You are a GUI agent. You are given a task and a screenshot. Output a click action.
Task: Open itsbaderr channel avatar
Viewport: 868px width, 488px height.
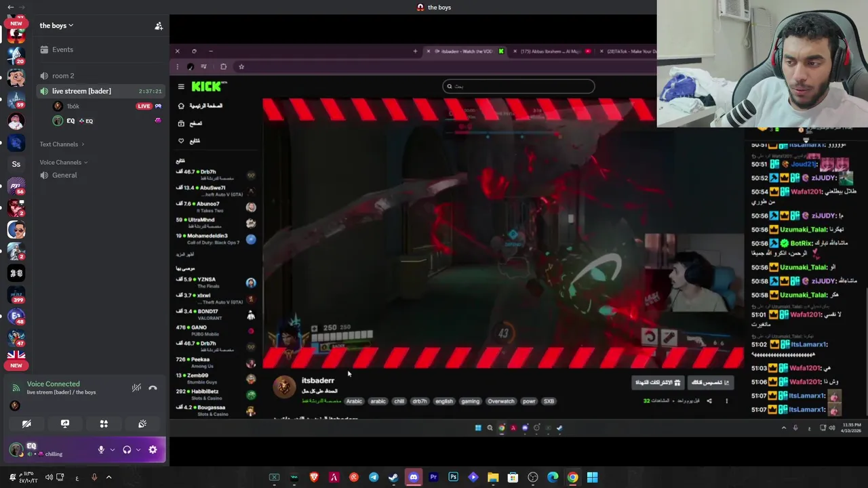click(284, 386)
